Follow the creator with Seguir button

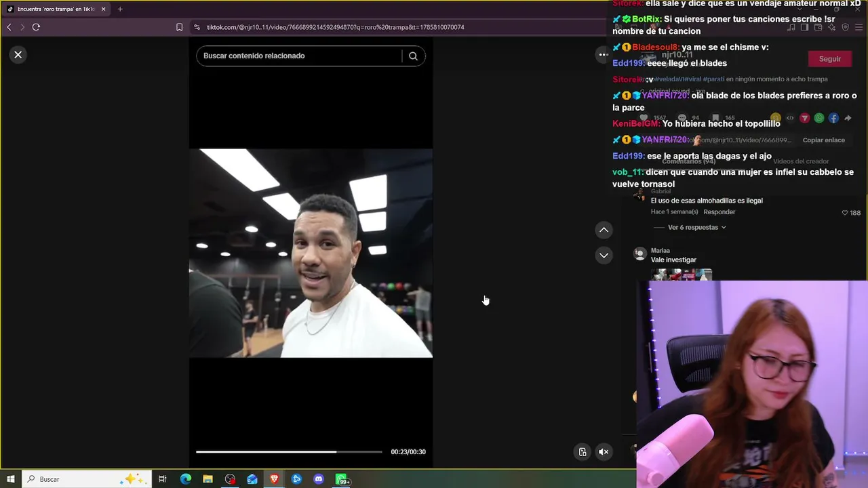(830, 59)
